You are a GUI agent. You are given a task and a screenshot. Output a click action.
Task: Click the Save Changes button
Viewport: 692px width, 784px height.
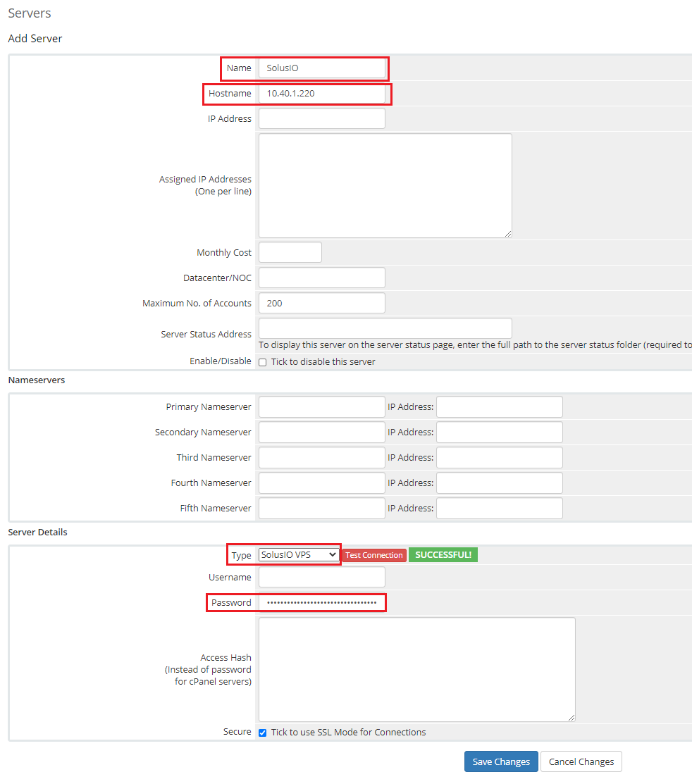(501, 761)
